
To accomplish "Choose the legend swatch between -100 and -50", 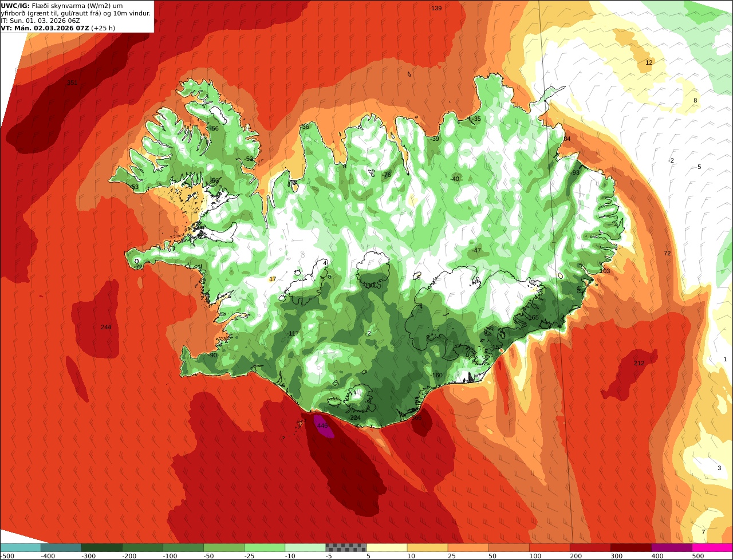I will (183, 547).
